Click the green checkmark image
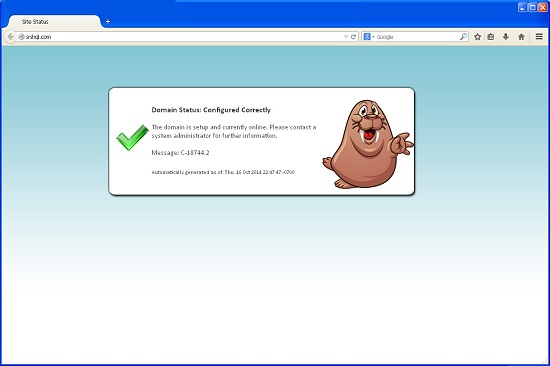The height and width of the screenshot is (366, 550). click(132, 138)
